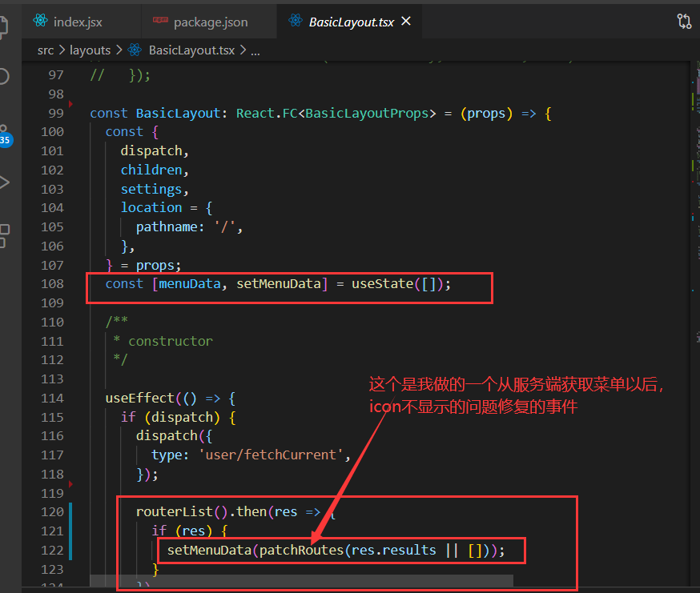Click res.results on line 122
700x593 pixels.
393,550
